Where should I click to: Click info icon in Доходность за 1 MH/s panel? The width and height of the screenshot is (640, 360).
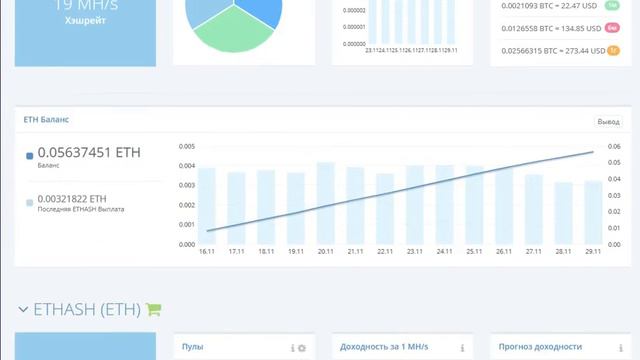[462, 348]
